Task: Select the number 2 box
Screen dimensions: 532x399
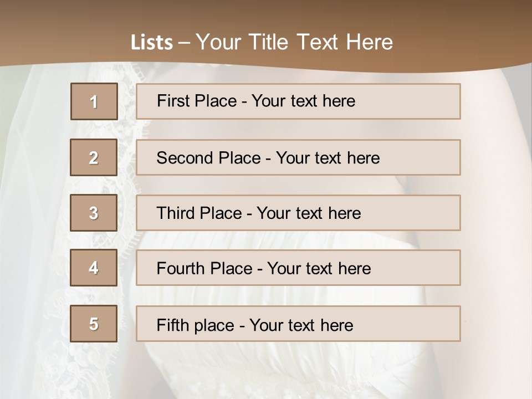Action: [x=94, y=157]
